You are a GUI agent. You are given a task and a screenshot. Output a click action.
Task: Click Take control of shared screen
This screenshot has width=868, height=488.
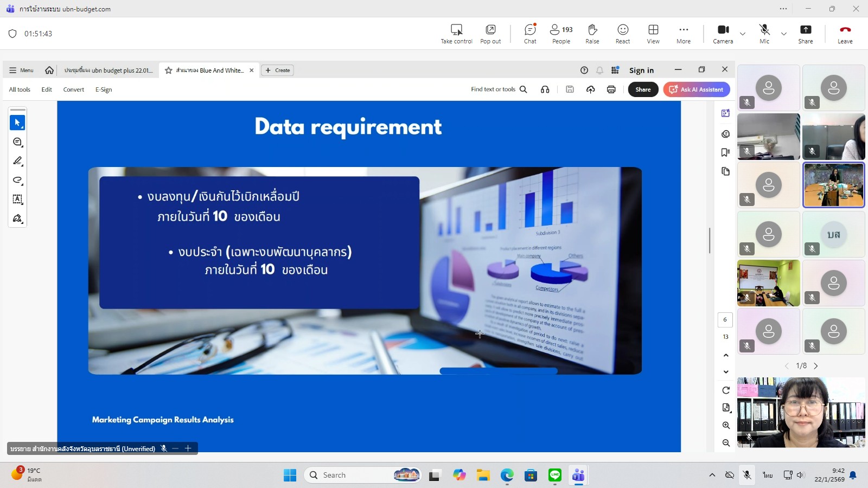click(456, 34)
